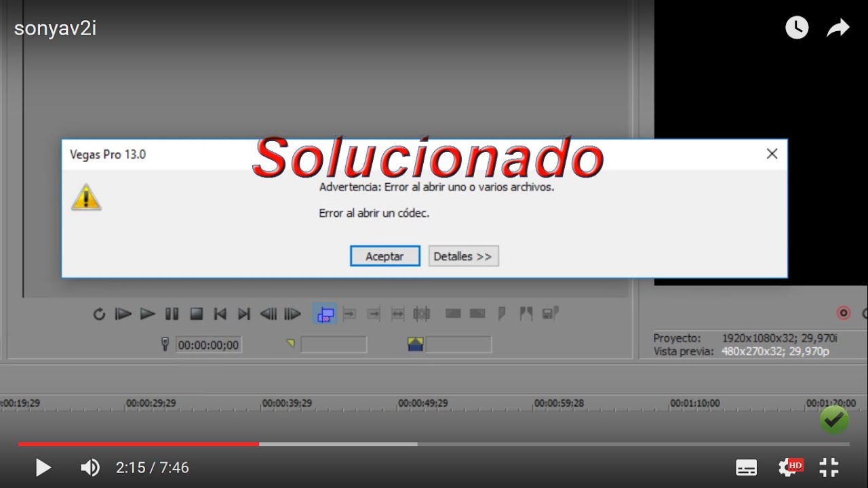Screen dimensions: 868x488
Task: Step to next frame
Action: pos(292,314)
